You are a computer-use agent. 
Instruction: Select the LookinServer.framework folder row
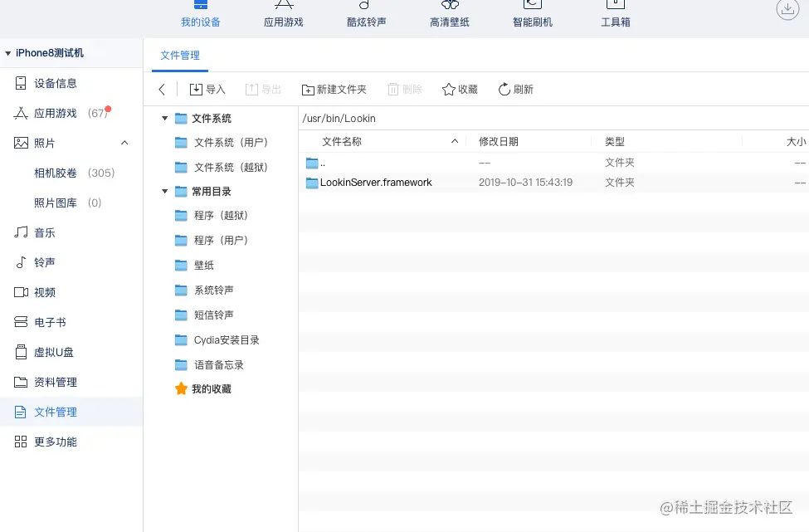(x=553, y=182)
